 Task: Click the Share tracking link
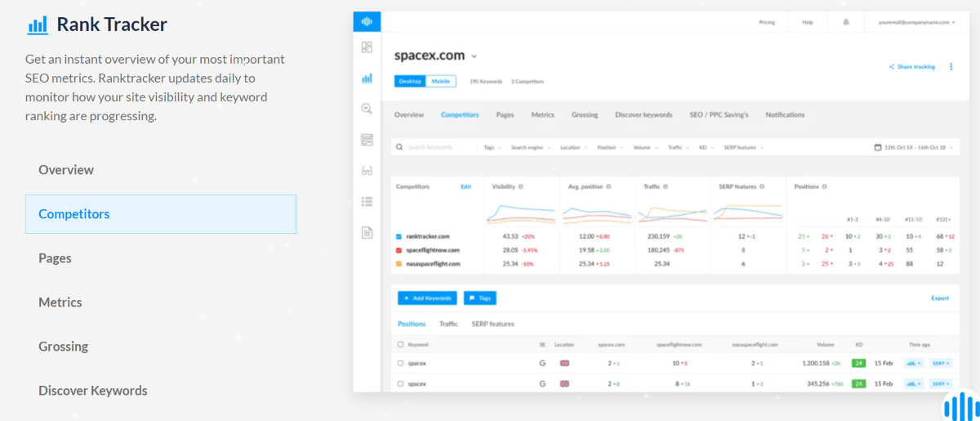tap(912, 67)
